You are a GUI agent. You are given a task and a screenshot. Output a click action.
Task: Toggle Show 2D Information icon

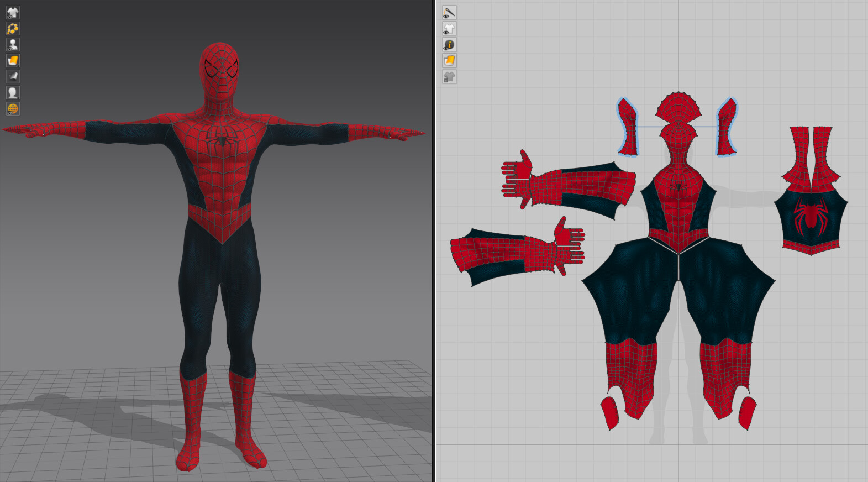[449, 44]
